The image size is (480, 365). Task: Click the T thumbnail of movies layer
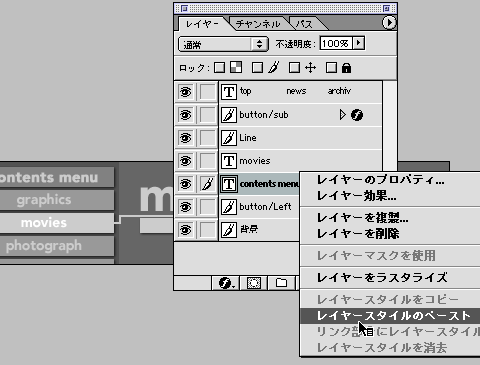click(229, 161)
